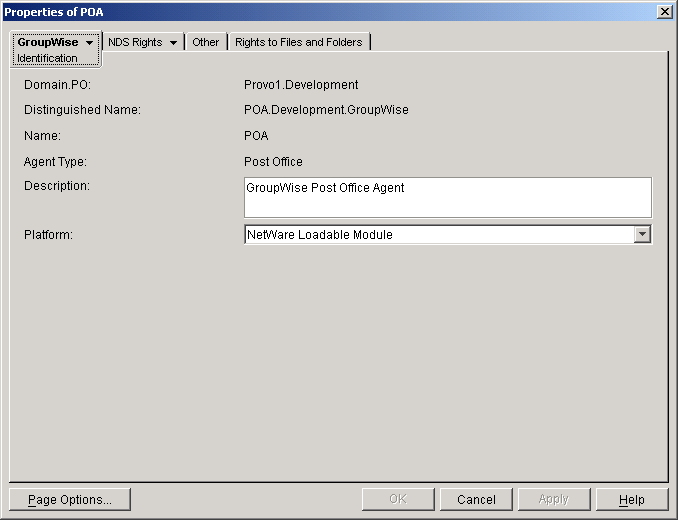Open the GroupWise tab dropdown arrow
The image size is (678, 520).
(90, 43)
